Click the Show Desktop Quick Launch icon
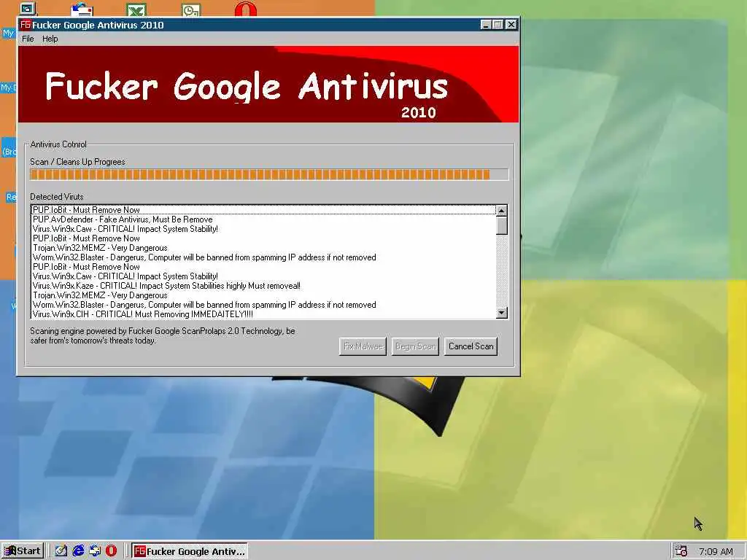The width and height of the screenshot is (747, 560). tap(61, 551)
